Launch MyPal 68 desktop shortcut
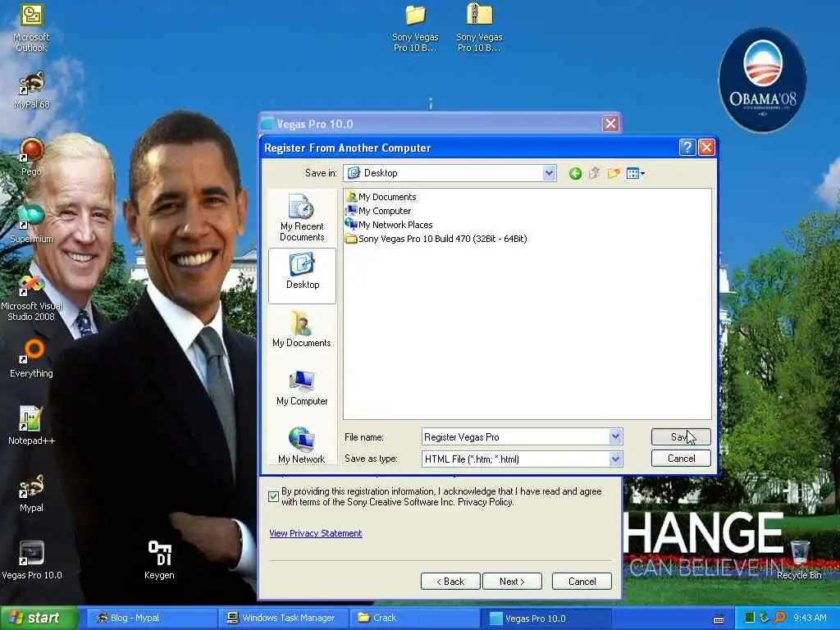The height and width of the screenshot is (630, 840). click(31, 90)
